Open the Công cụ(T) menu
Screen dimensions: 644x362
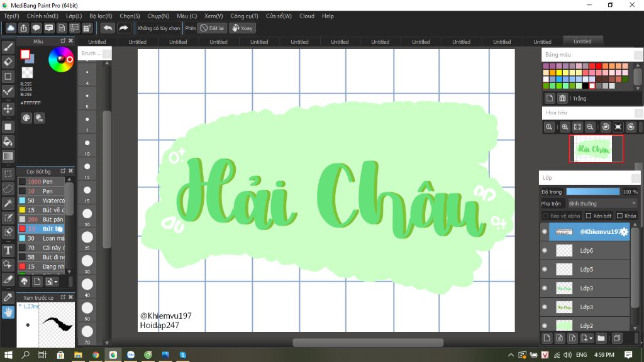(244, 16)
